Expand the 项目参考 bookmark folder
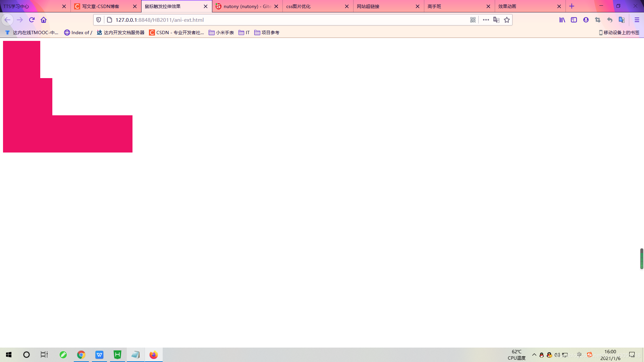The width and height of the screenshot is (644, 362). pos(267,33)
